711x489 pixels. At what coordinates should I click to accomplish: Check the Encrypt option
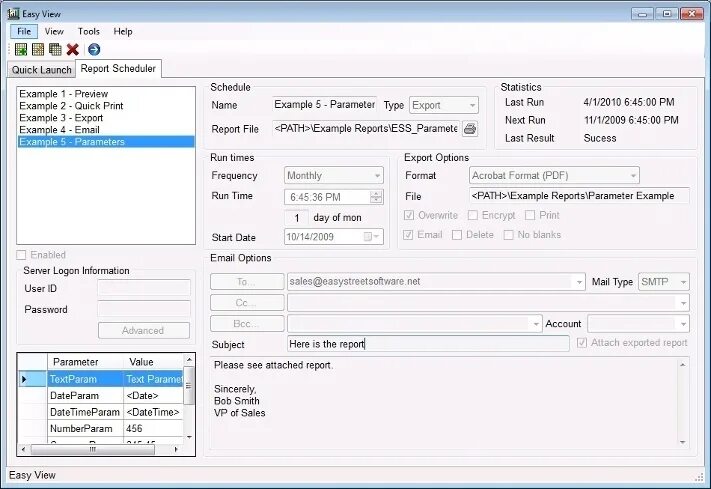(x=472, y=215)
